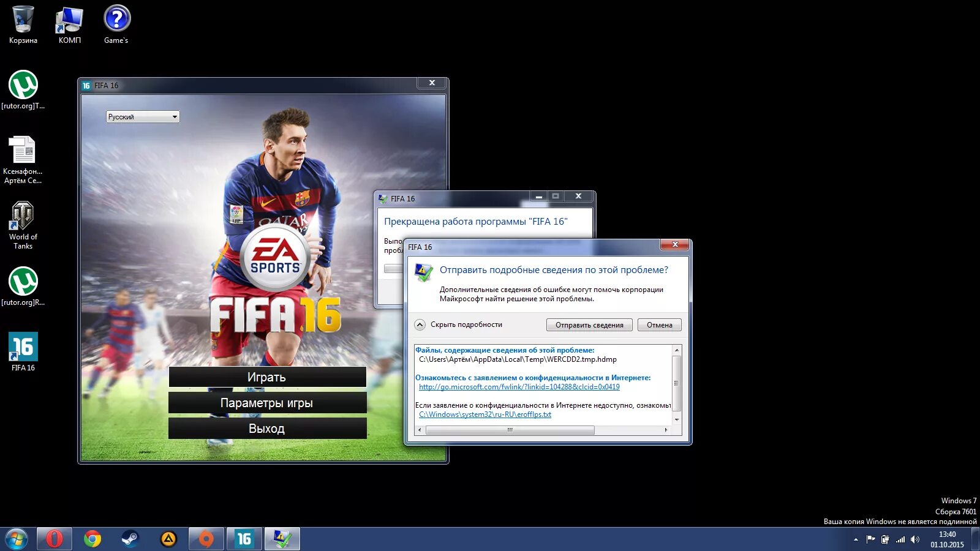Close the FIFA 16 launcher window
The width and height of the screenshot is (980, 551).
tap(432, 83)
